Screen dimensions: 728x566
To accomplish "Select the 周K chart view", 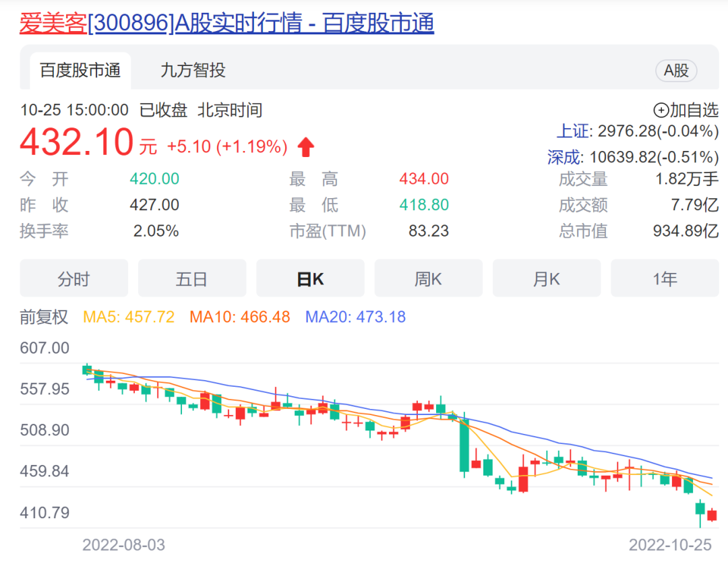I will (428, 279).
